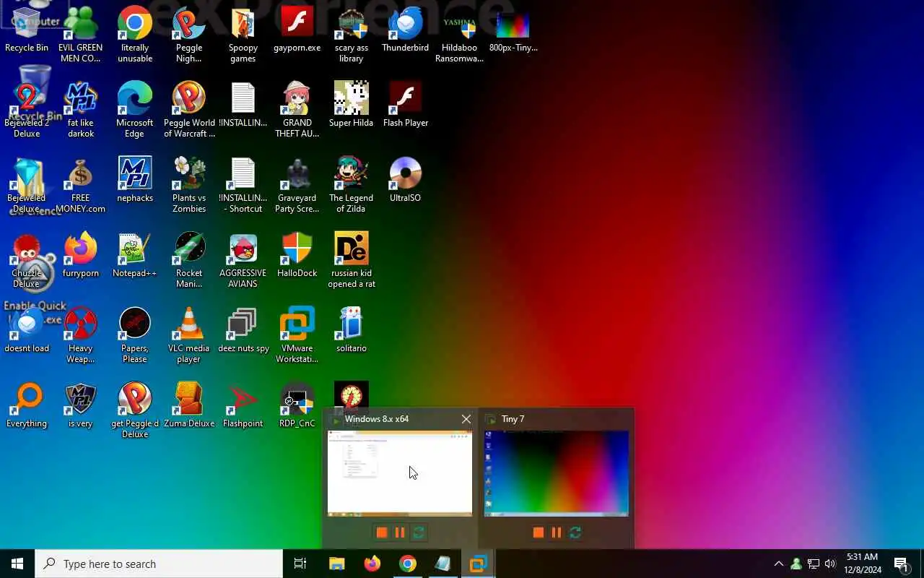Open File Explorer from the taskbar
Screen dimensions: 924x578
point(336,564)
